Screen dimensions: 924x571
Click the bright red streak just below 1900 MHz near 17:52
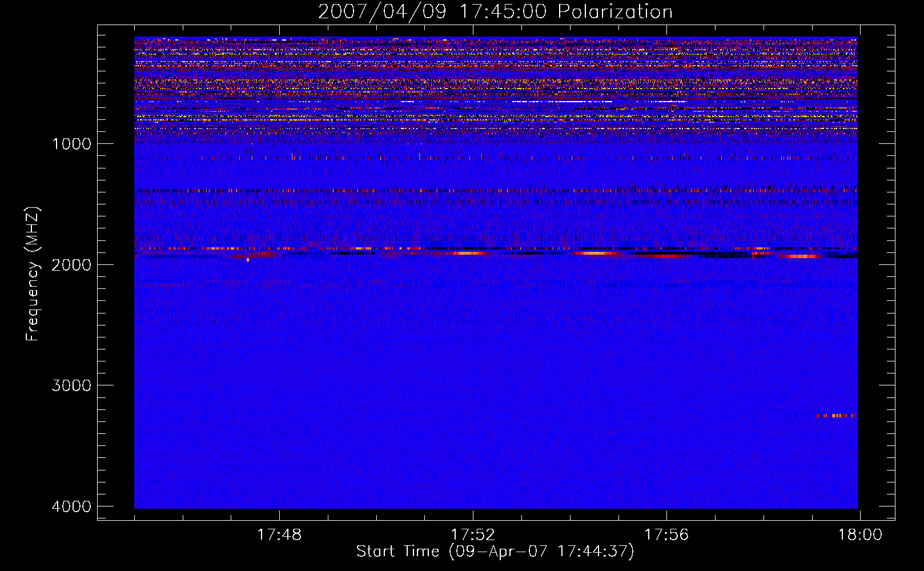[468, 252]
